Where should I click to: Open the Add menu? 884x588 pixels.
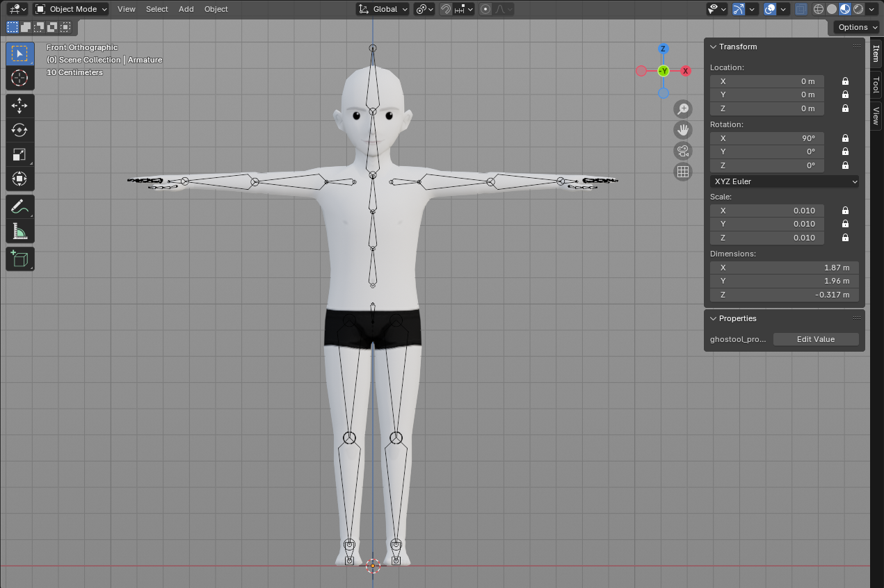(186, 9)
